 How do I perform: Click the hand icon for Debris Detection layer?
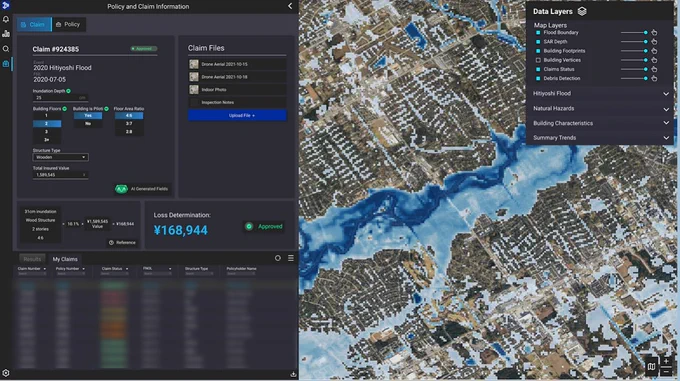pyautogui.click(x=654, y=78)
